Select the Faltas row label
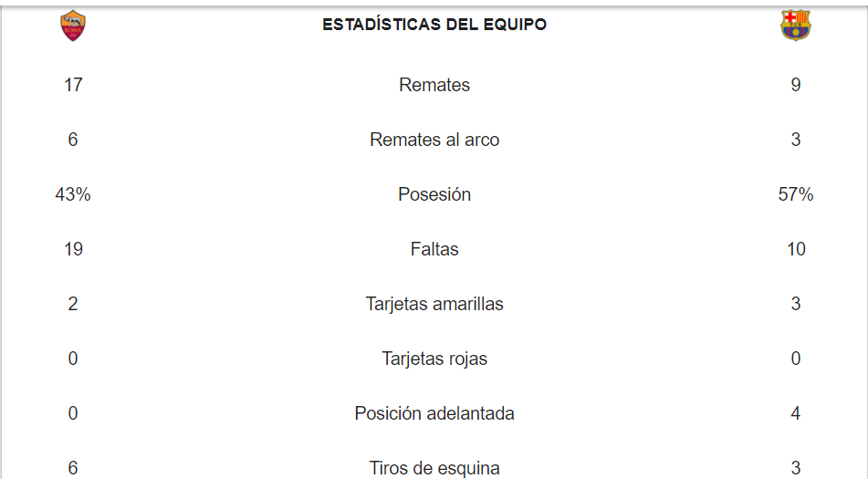 click(x=434, y=249)
